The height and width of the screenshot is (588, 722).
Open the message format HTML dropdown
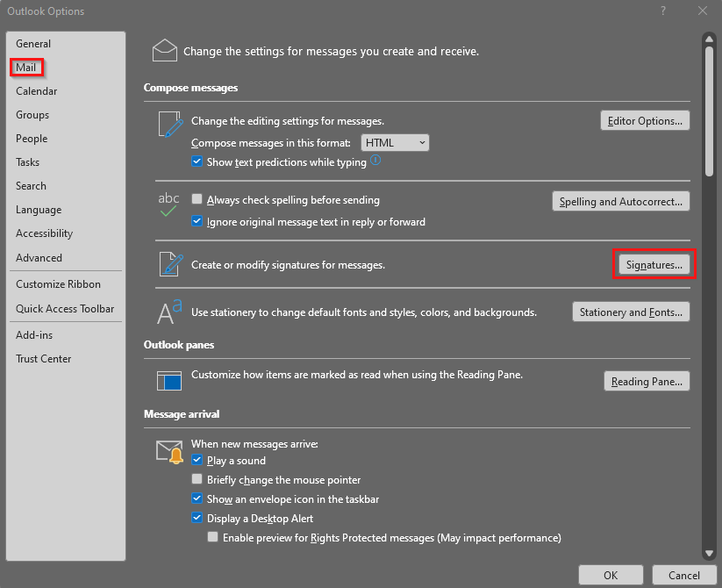coord(396,142)
